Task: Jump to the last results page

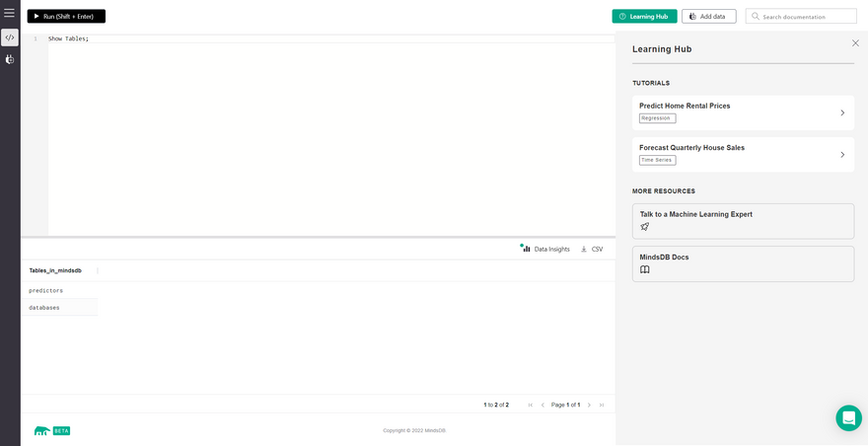Action: 602,405
